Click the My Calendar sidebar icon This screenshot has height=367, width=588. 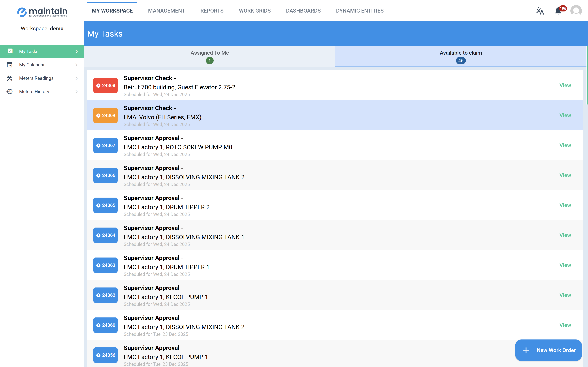tap(9, 65)
